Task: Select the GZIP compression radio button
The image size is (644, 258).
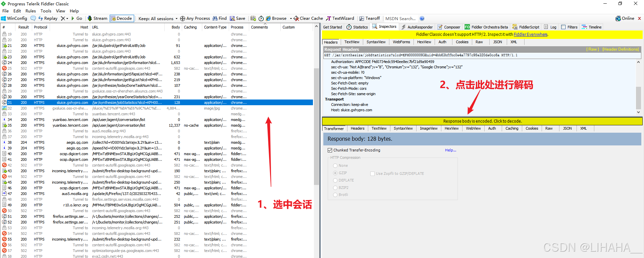Action: (335, 173)
